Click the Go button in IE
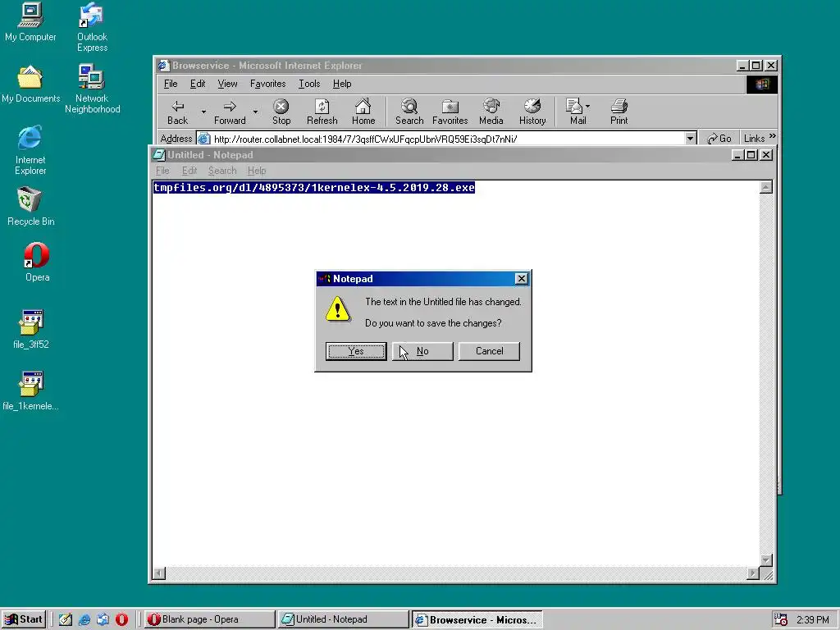Viewport: 840px width, 630px height. [719, 139]
